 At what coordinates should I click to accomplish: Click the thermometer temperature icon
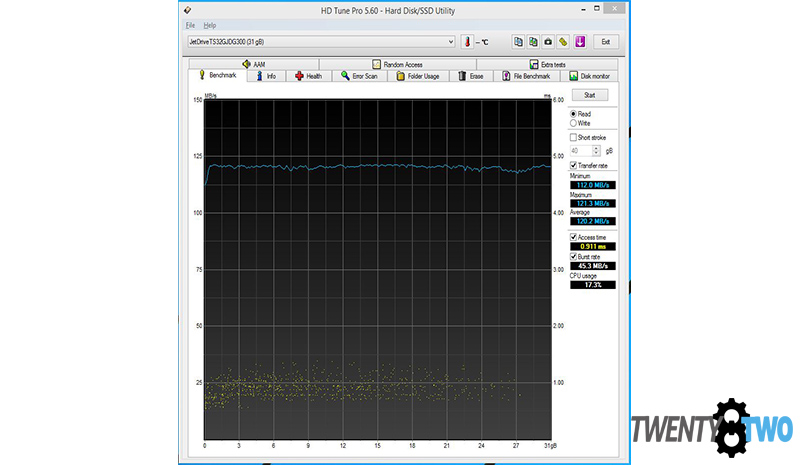click(x=467, y=42)
